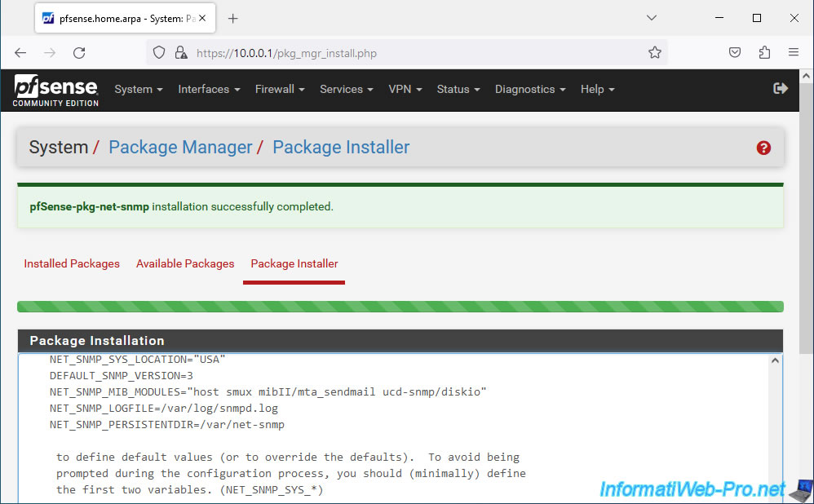This screenshot has width=814, height=504.
Task: Click the 'NET_SNMP_SYS_LOCATION="USA"' line
Action: [138, 359]
